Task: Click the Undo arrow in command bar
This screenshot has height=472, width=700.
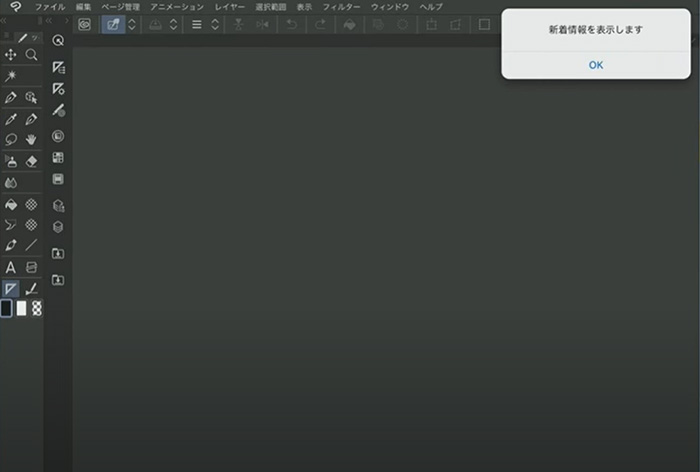Action: [x=292, y=24]
